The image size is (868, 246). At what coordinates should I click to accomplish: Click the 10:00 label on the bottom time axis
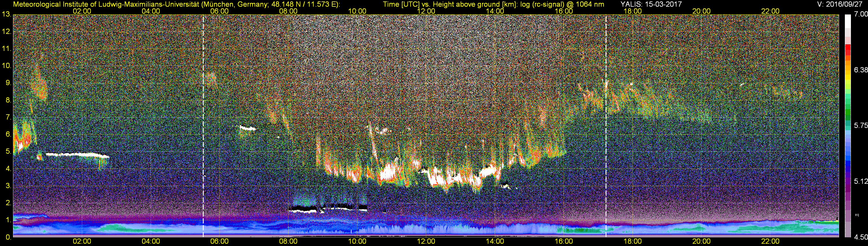(357, 242)
